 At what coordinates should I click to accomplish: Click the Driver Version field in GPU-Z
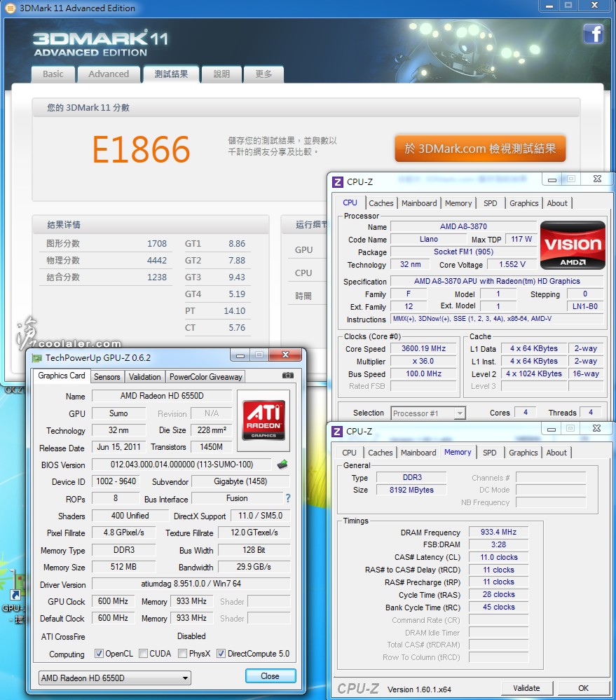(191, 584)
